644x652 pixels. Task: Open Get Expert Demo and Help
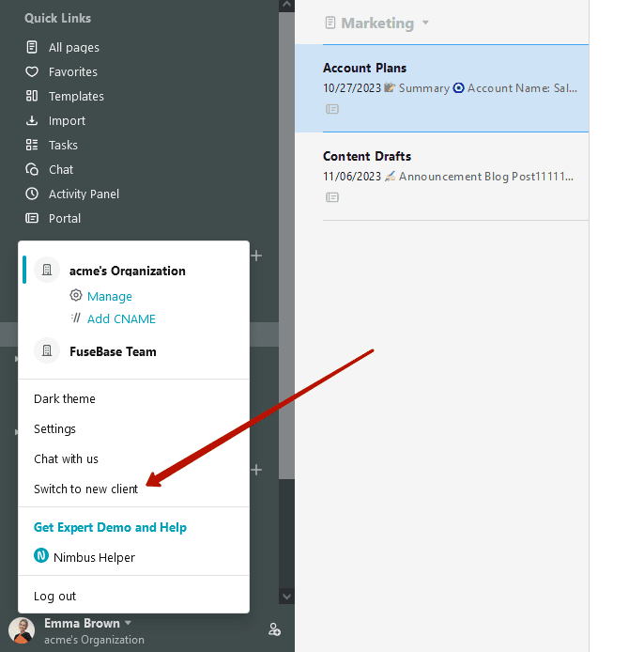pos(110,527)
